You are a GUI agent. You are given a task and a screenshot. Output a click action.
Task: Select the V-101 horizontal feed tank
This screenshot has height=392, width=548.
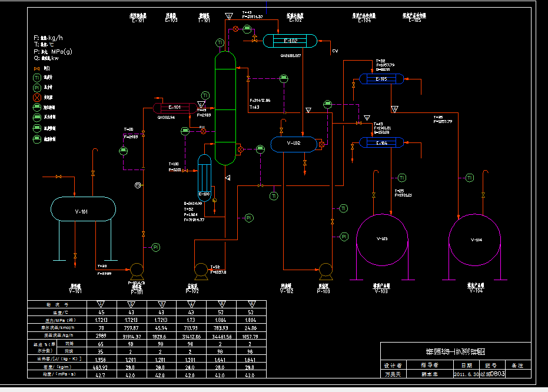pos(83,209)
